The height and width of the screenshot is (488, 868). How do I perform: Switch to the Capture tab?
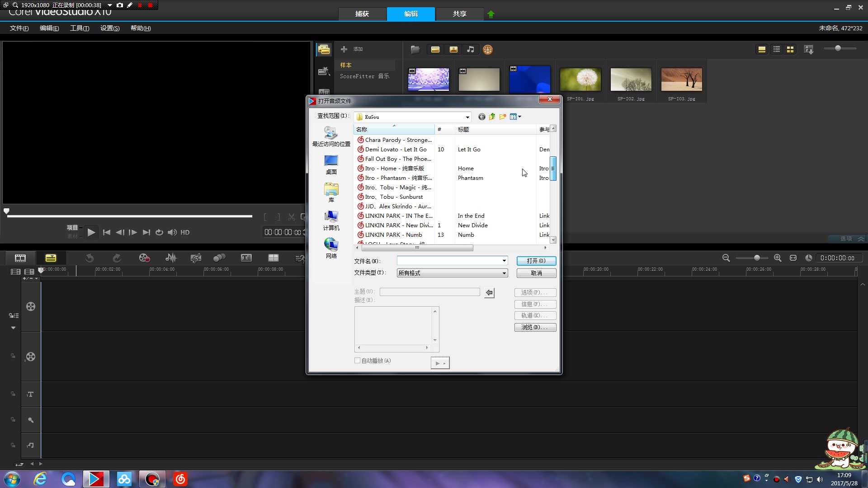(x=362, y=14)
